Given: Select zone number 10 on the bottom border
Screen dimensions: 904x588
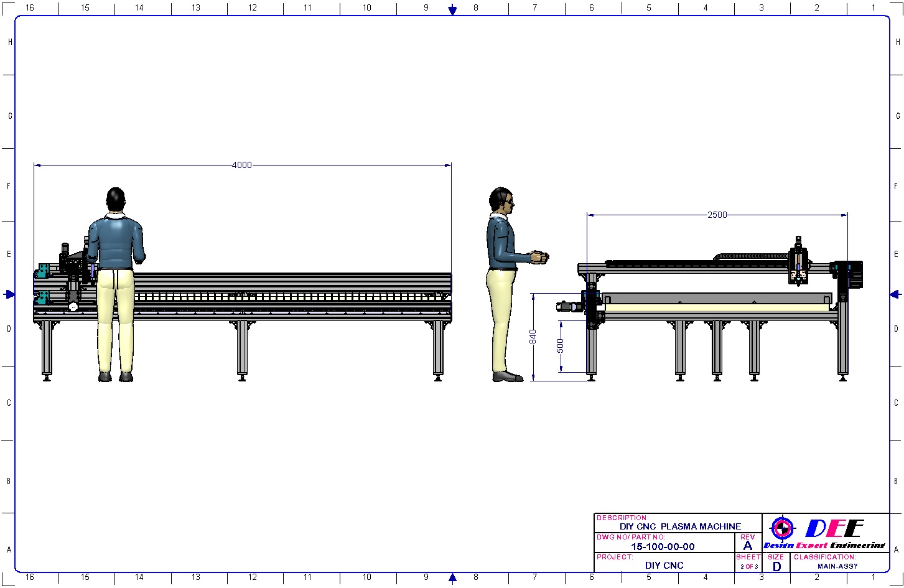Looking at the screenshot, I should point(366,577).
